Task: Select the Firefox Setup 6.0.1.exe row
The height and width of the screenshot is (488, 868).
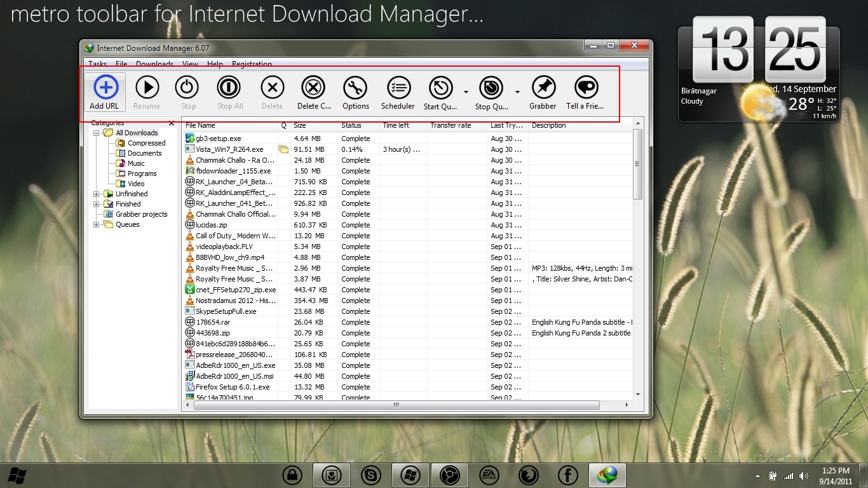Action: click(x=407, y=387)
